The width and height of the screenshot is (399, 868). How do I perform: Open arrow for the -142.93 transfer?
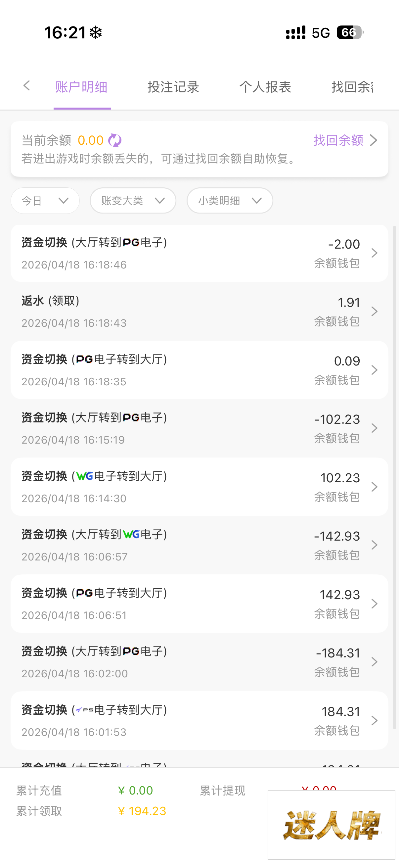[374, 545]
